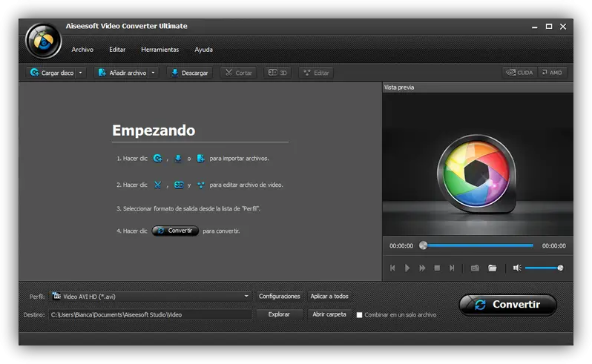Image resolution: width=592 pixels, height=364 pixels.
Task: Click the volume slider
Action: click(543, 268)
